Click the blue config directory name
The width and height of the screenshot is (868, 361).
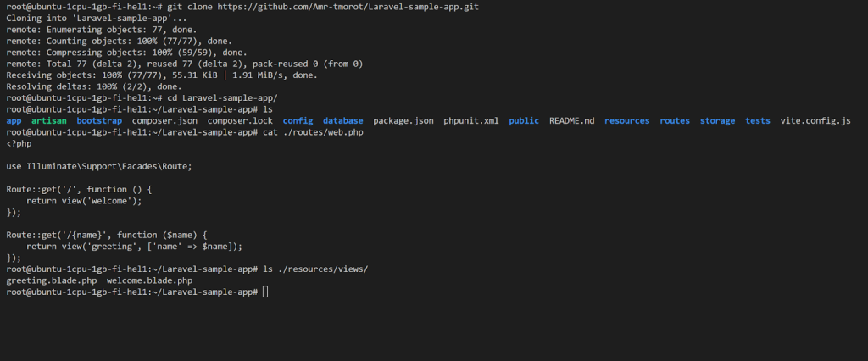pyautogui.click(x=298, y=121)
